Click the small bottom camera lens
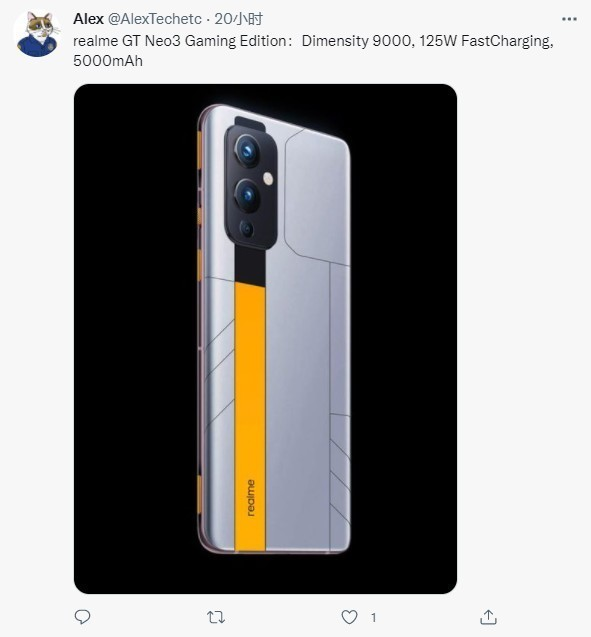This screenshot has width=591, height=637. point(247,229)
